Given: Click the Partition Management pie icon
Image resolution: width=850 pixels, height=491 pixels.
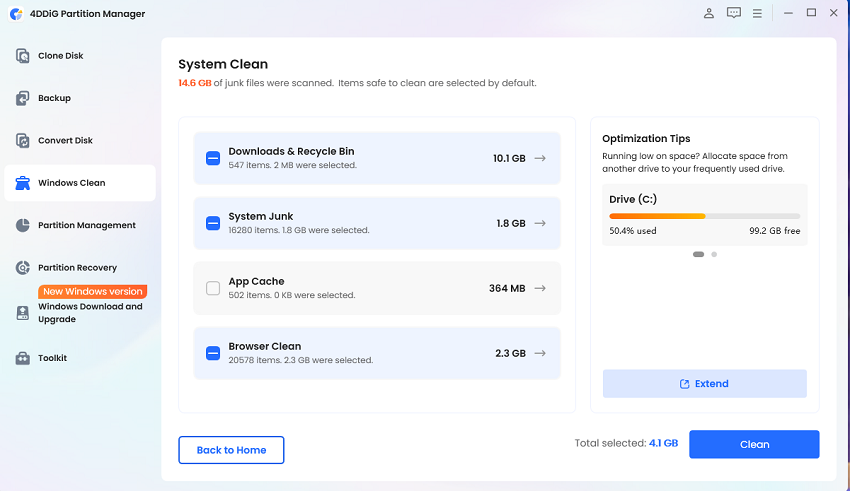Looking at the screenshot, I should 22,225.
